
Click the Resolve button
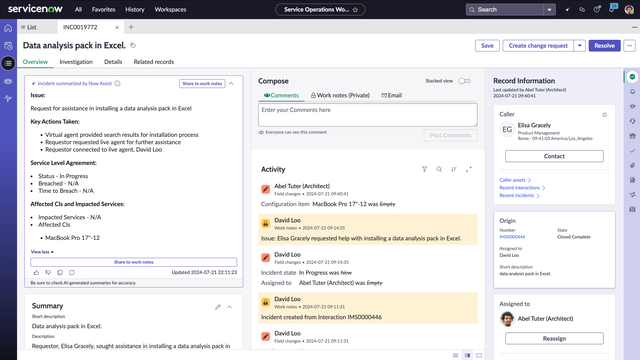click(x=604, y=46)
